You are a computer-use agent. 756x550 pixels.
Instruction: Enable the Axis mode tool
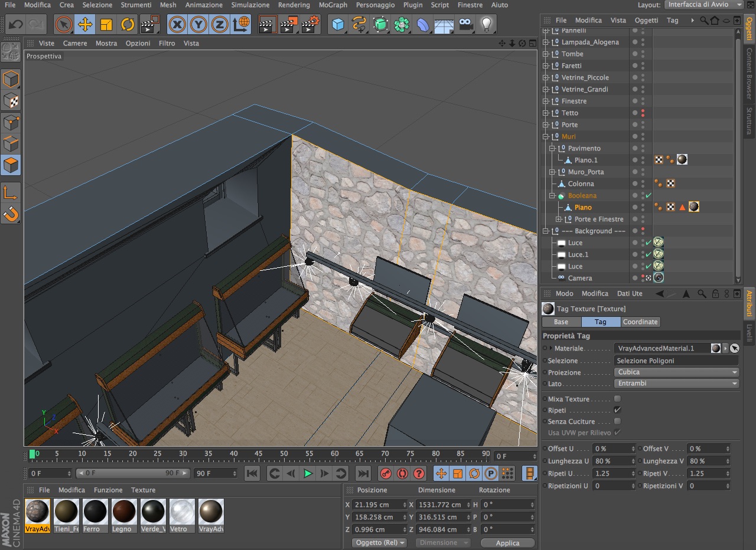point(11,192)
